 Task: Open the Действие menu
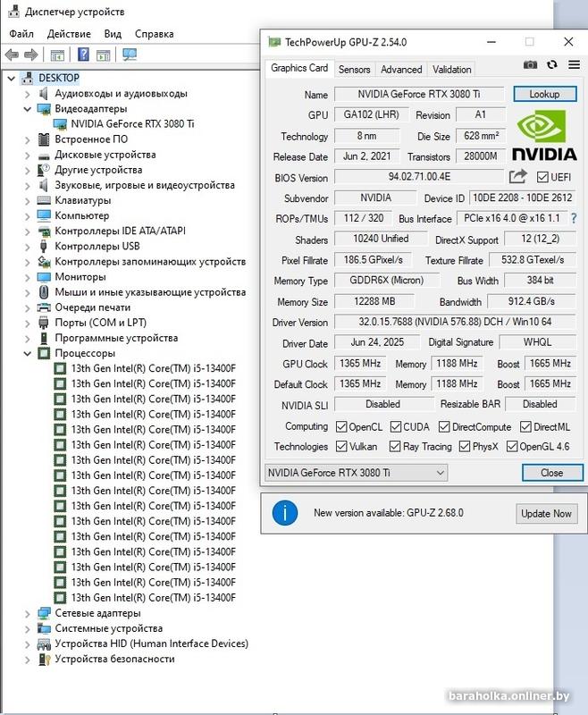70,34
